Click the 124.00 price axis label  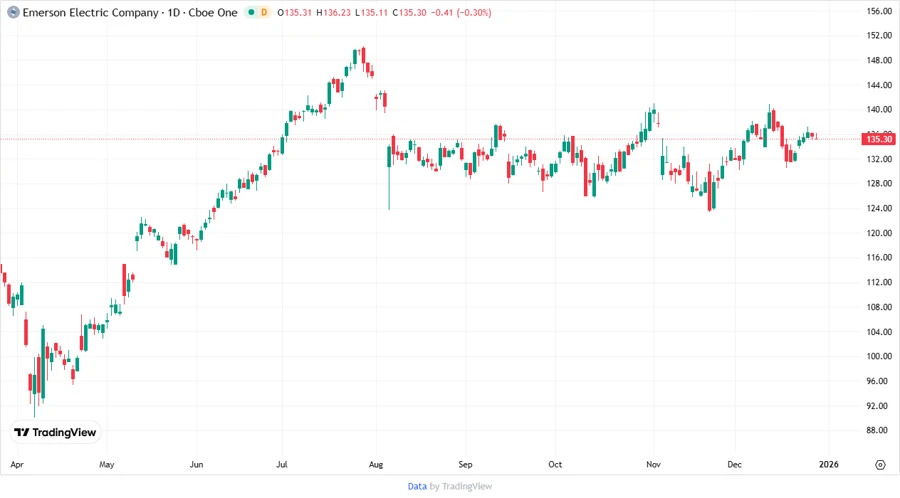pyautogui.click(x=879, y=208)
